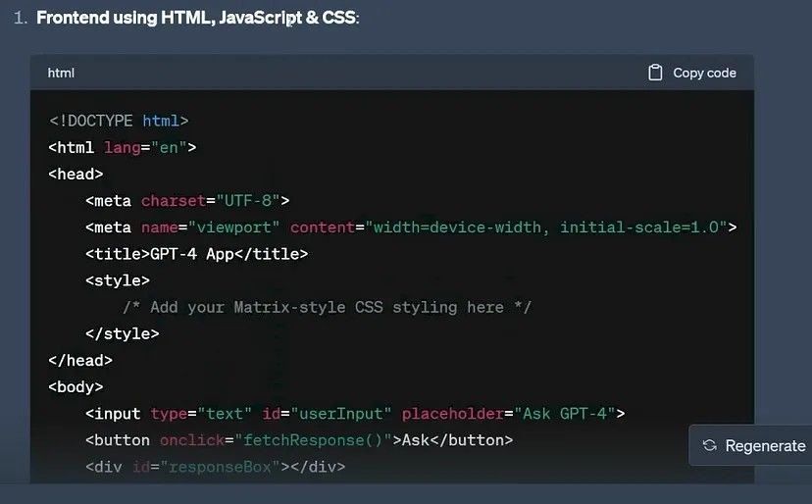Click the DOCTYPE html declaration line

119,121
